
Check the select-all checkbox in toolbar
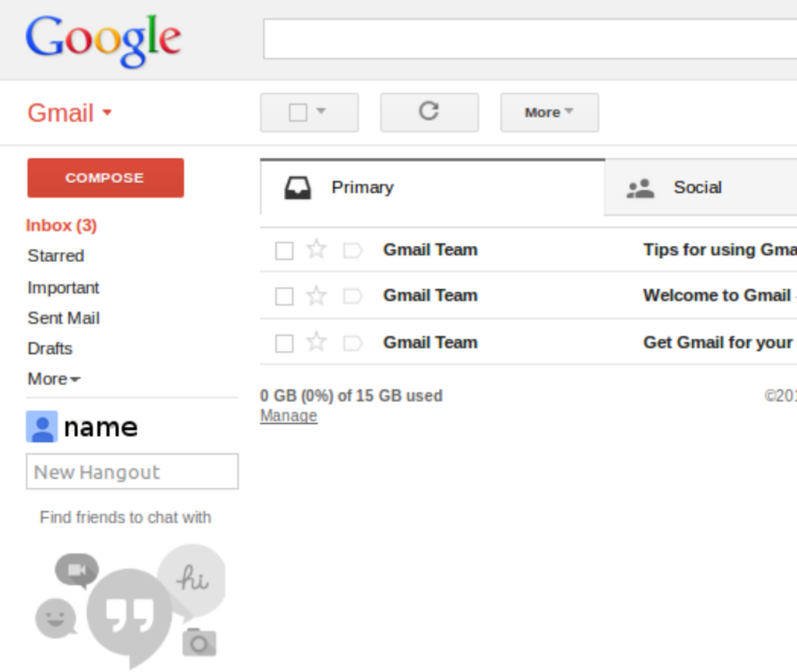point(298,112)
